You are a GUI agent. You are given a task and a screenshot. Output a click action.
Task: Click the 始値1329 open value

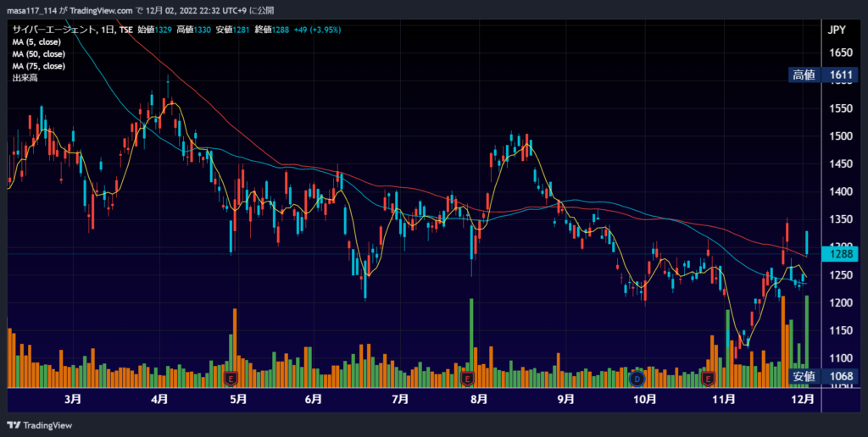(x=154, y=30)
